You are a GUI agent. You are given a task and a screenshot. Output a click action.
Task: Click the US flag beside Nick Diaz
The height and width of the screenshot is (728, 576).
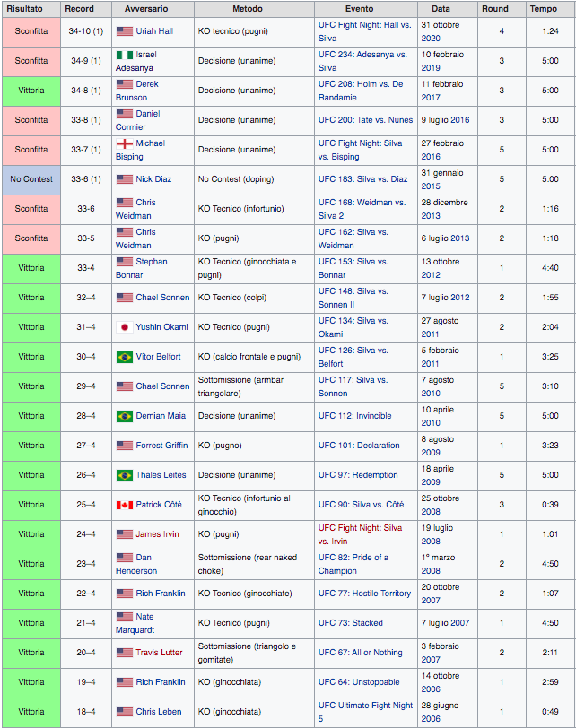(x=125, y=179)
